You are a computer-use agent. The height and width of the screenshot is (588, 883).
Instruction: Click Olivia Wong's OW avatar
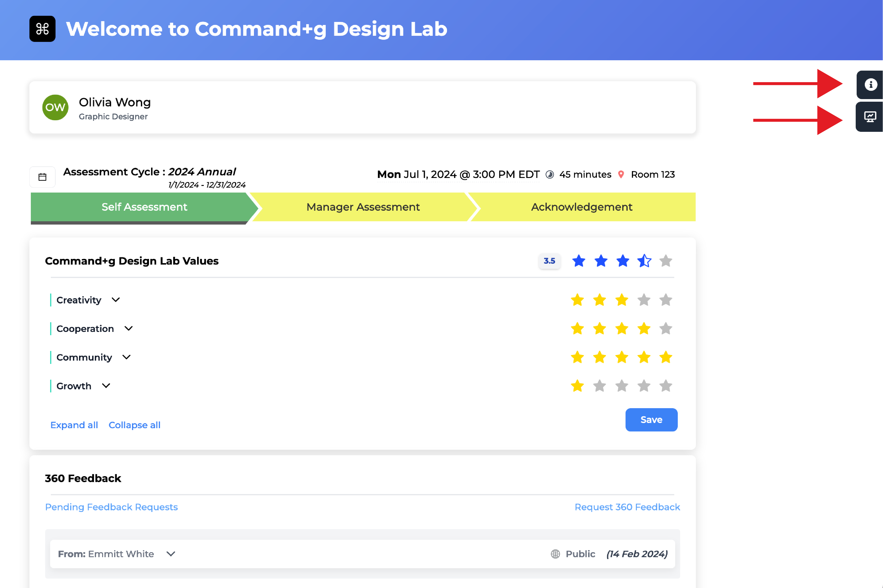55,108
